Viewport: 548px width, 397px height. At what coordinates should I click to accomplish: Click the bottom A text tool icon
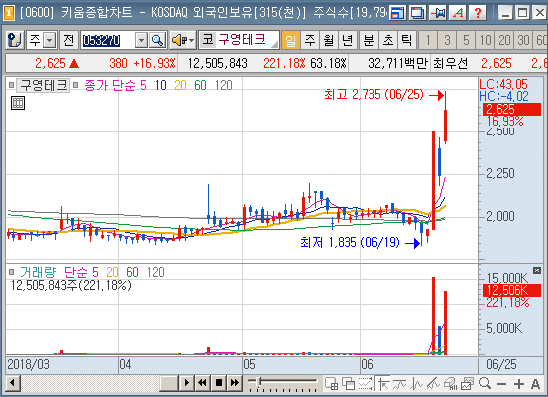tap(535, 384)
